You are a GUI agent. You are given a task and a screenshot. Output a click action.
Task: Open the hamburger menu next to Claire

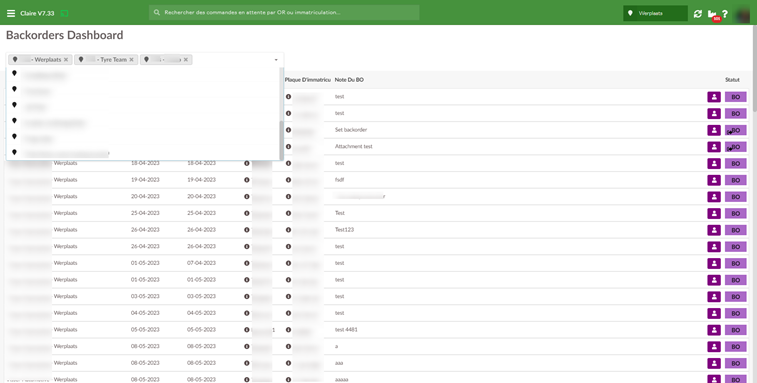[11, 14]
